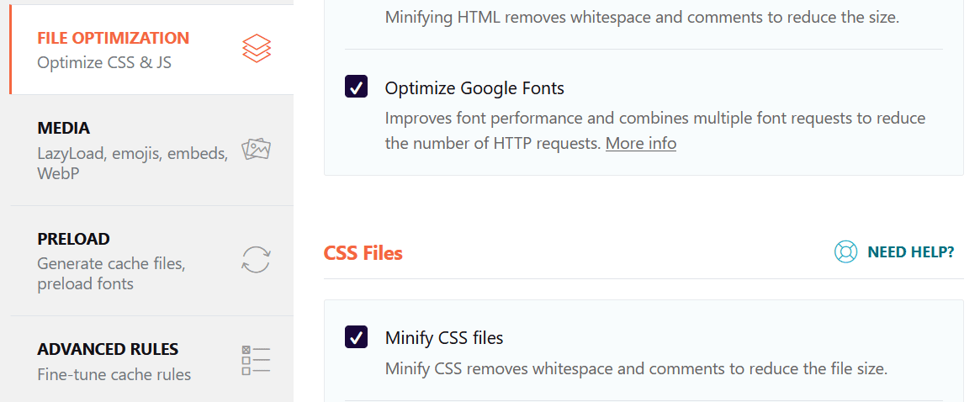The image size is (980, 402).
Task: Uncheck the Optimize Google Fonts checkbox
Action: [357, 87]
